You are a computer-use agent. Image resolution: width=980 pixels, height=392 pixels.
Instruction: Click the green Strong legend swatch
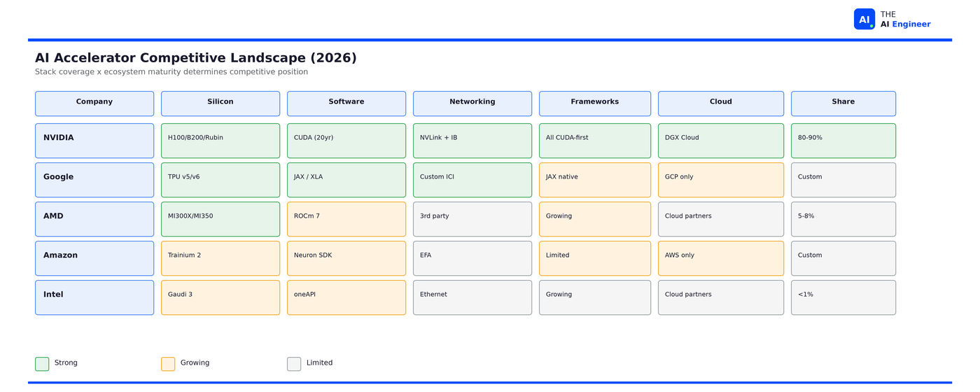[x=42, y=364]
